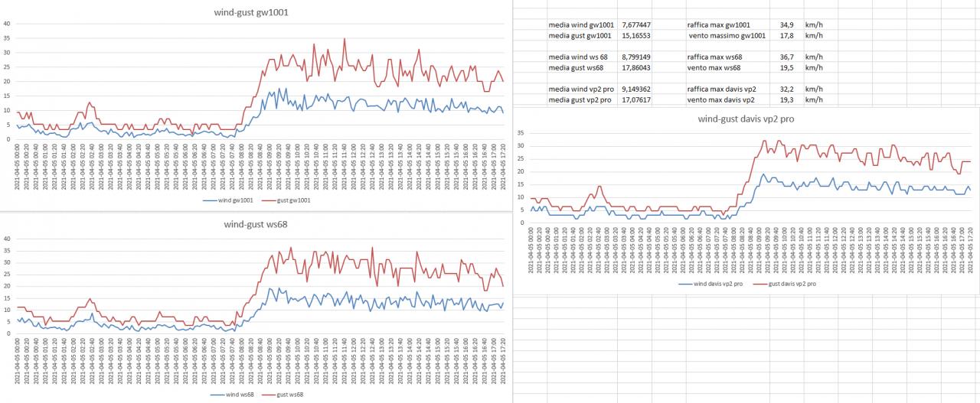Select cell with value 8,799149
The width and height of the screenshot is (980, 403).
(635, 57)
